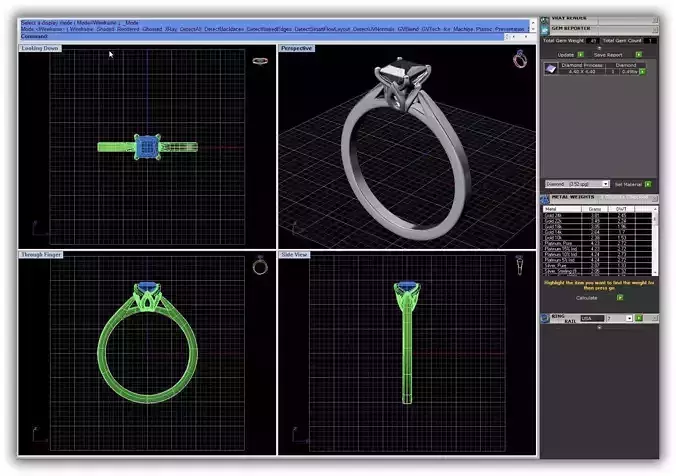This screenshot has width=676, height=476.
Task: Click Total Gem Count value field
Action: coord(650,41)
